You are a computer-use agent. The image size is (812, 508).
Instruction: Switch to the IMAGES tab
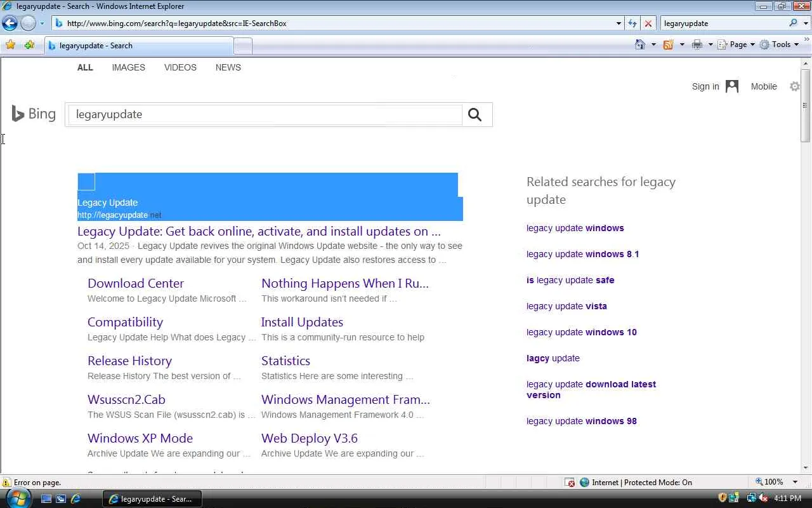(x=129, y=67)
